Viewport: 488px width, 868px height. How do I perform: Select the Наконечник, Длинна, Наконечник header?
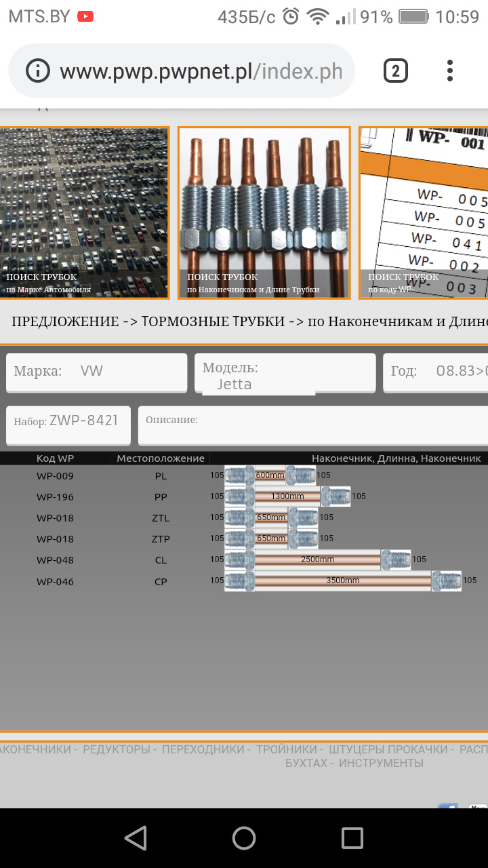click(396, 458)
